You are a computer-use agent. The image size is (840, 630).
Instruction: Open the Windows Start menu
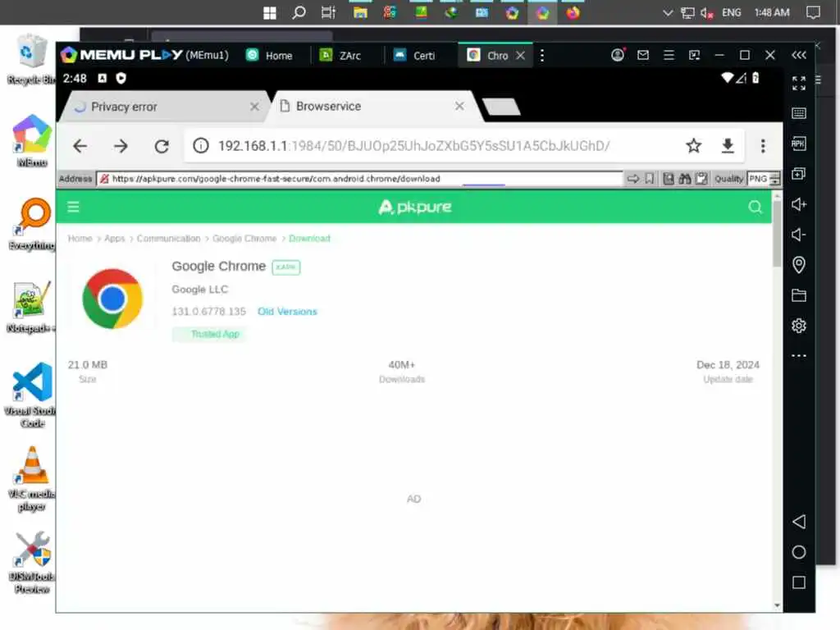coord(269,13)
